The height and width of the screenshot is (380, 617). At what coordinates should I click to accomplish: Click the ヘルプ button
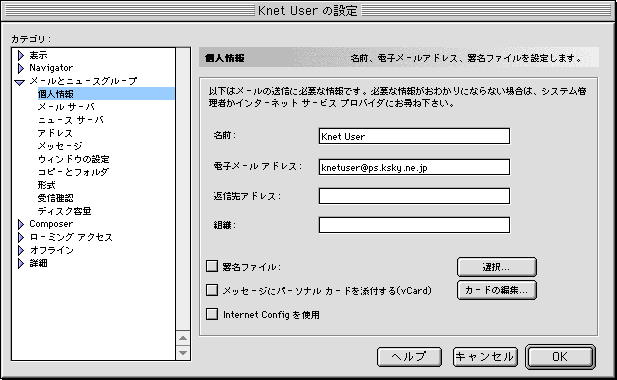(409, 357)
